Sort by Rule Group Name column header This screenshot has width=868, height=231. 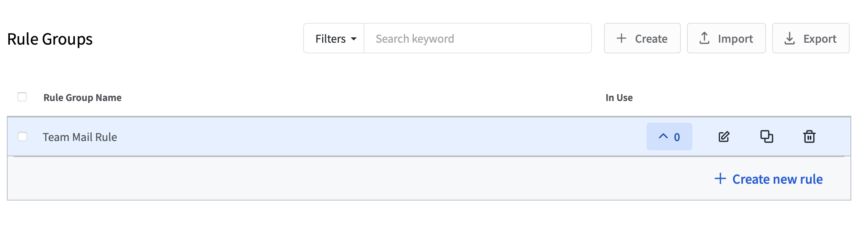[x=83, y=98]
